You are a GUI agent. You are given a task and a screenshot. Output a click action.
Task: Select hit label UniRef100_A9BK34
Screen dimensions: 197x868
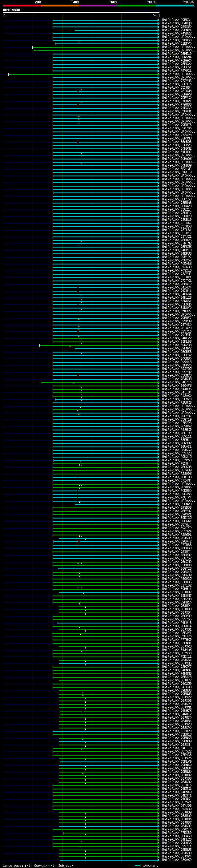point(176,20)
